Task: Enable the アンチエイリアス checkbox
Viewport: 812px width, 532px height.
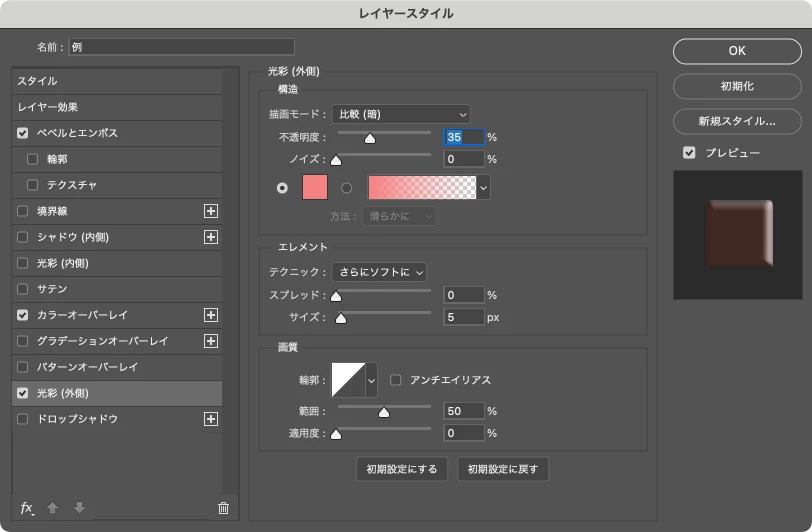Action: point(396,380)
